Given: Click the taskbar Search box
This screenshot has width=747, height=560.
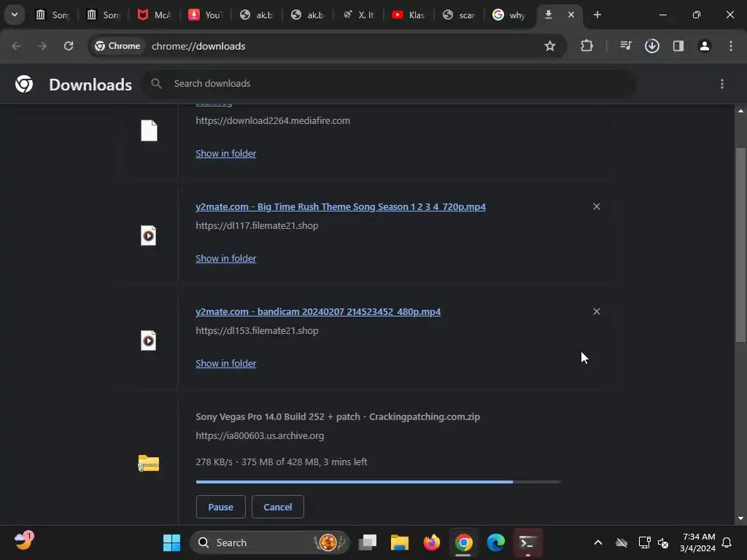Looking at the screenshot, I should click(269, 542).
